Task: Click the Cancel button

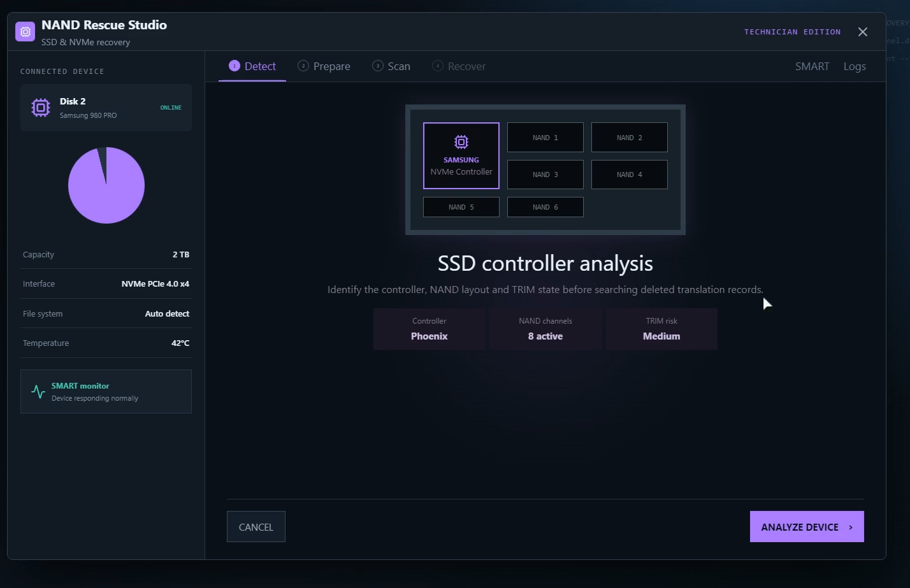Action: [256, 527]
